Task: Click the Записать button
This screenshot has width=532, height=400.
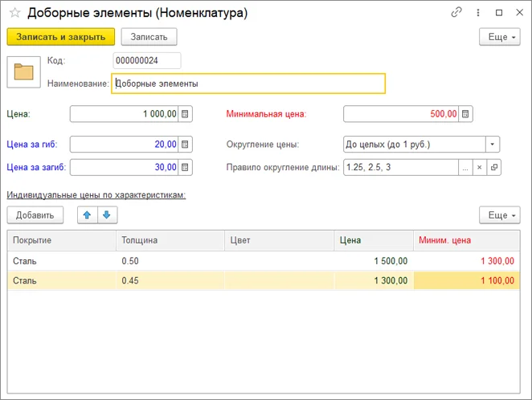Action: pos(149,37)
